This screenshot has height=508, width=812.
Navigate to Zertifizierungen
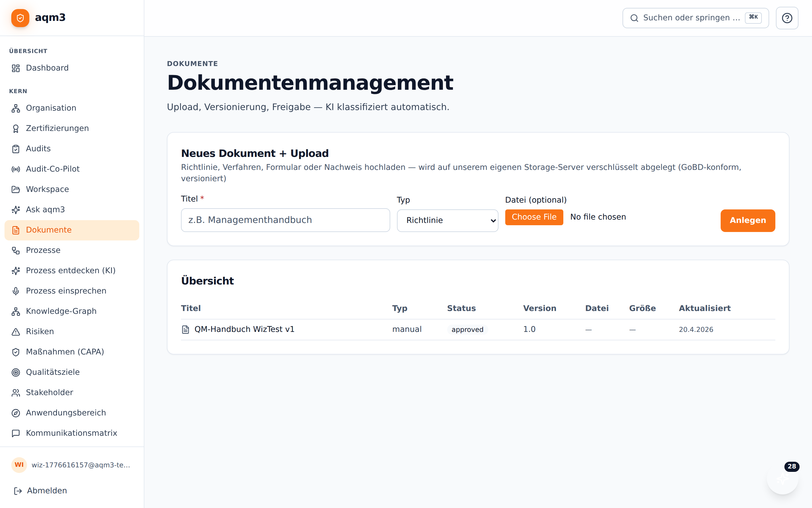(72, 129)
